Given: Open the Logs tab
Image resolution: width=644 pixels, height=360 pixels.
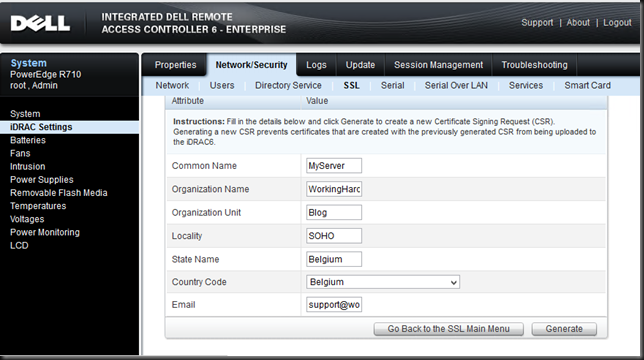Looking at the screenshot, I should click(x=316, y=65).
